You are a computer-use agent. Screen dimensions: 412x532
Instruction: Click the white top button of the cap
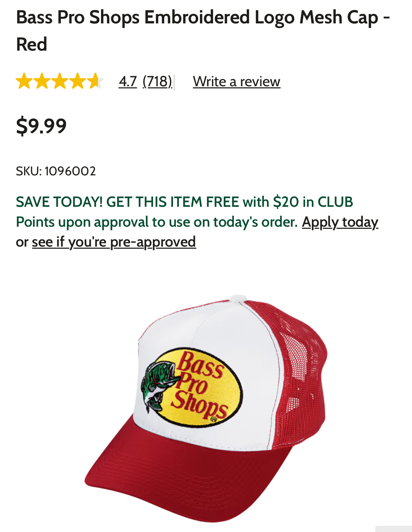pos(239,298)
